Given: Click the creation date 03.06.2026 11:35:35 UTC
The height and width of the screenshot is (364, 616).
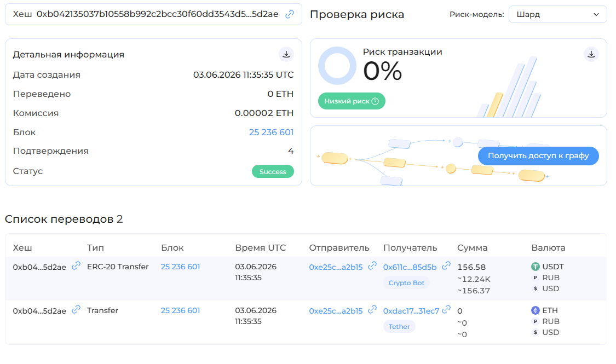Looking at the screenshot, I should coord(243,74).
